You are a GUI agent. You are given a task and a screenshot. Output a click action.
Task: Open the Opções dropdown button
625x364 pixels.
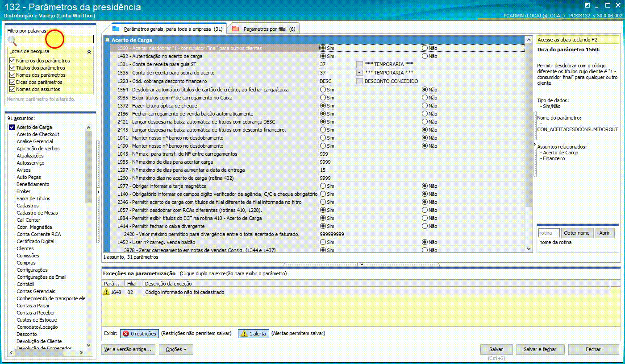point(176,349)
